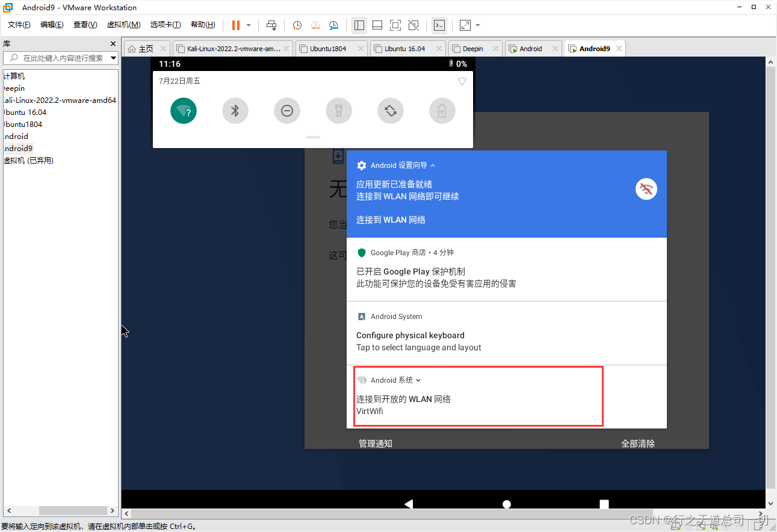
Task: Switch to the 主页 tab
Action: [146, 49]
